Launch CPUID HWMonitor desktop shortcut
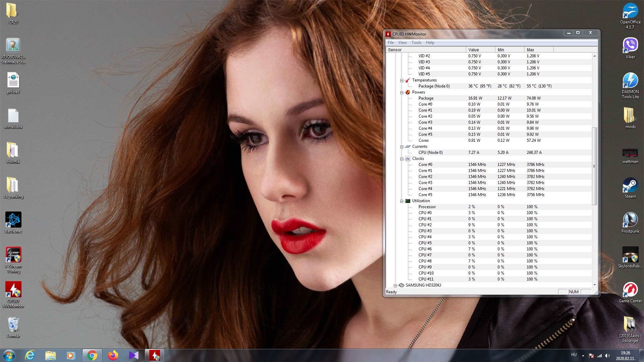The width and height of the screenshot is (644, 362). pyautogui.click(x=13, y=295)
